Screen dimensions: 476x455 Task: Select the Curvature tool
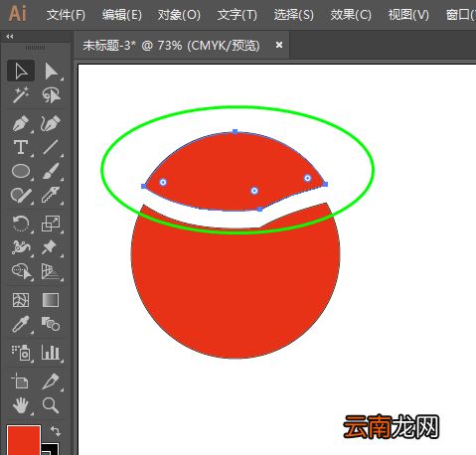[x=51, y=123]
